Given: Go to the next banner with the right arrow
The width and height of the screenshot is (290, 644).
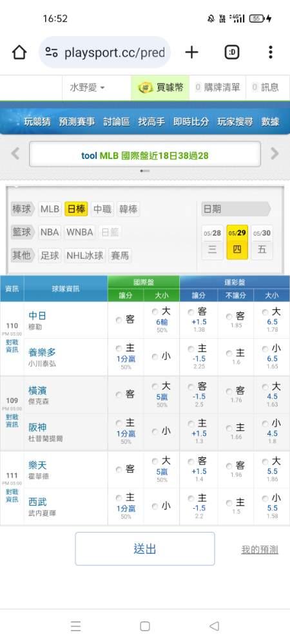Looking at the screenshot, I should pyautogui.click(x=275, y=154).
